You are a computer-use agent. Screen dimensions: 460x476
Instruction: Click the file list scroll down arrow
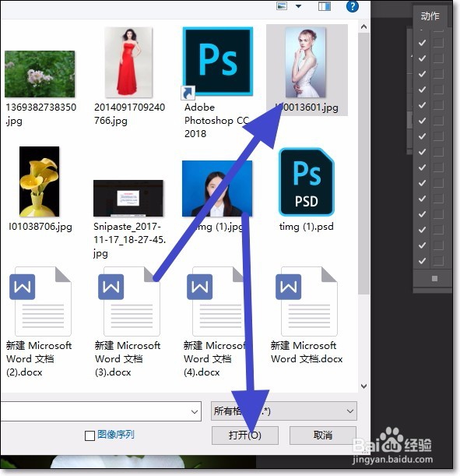(364, 386)
